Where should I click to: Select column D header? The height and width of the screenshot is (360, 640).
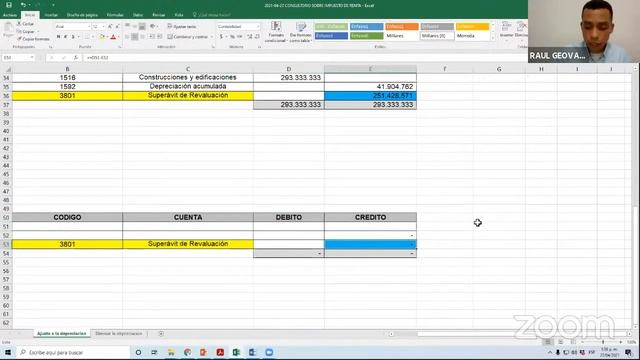tap(289, 69)
